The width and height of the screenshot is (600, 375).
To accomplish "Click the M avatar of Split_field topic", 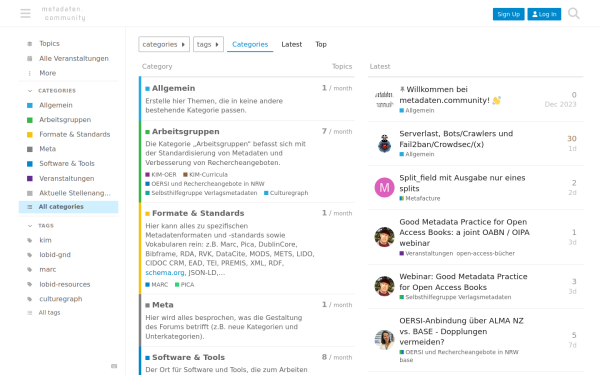I will 384,188.
